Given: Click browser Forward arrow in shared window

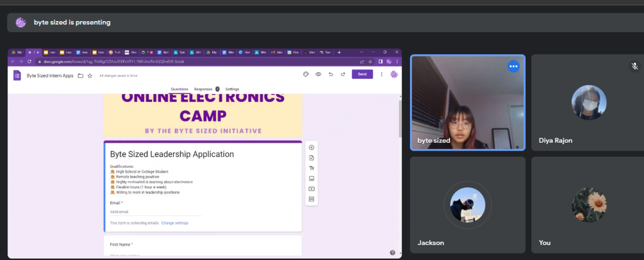Looking at the screenshot, I should click(21, 61).
